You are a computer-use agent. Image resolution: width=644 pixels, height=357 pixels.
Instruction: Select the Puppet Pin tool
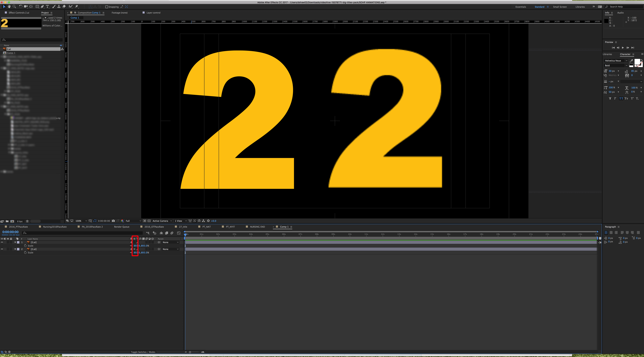tap(77, 6)
